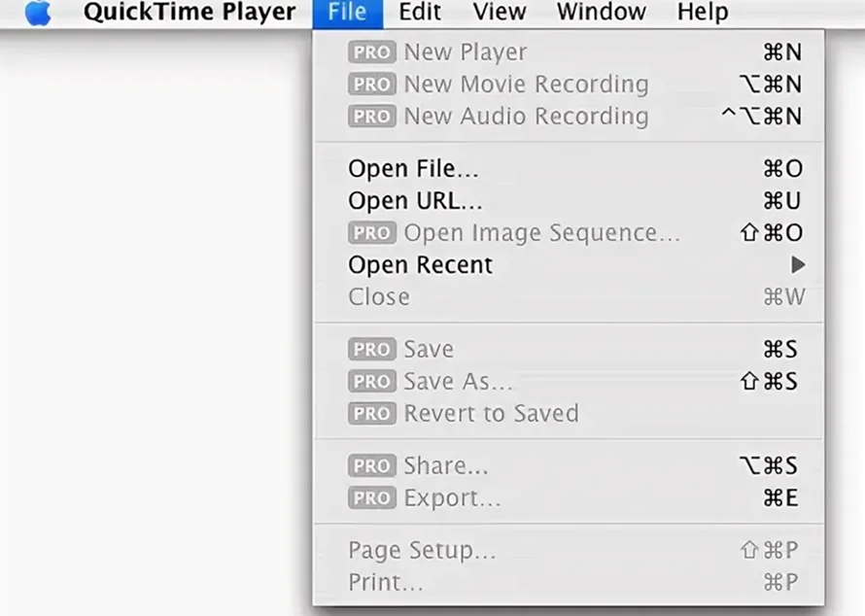Image resolution: width=865 pixels, height=616 pixels.
Task: Choose the Save menu item
Action: pyautogui.click(x=569, y=349)
